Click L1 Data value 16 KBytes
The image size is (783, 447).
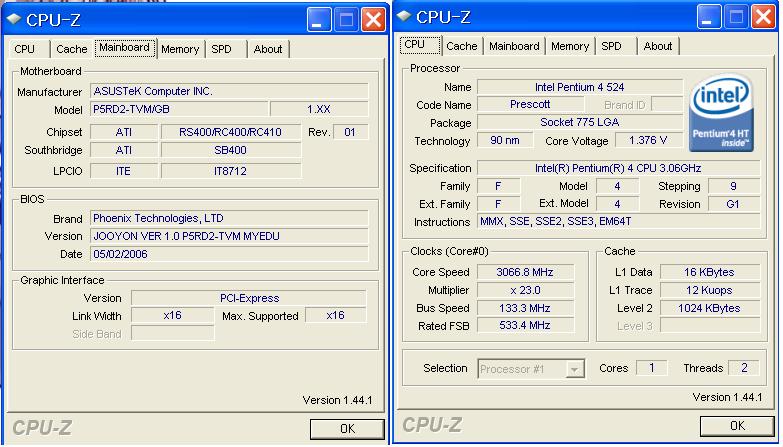coord(710,272)
